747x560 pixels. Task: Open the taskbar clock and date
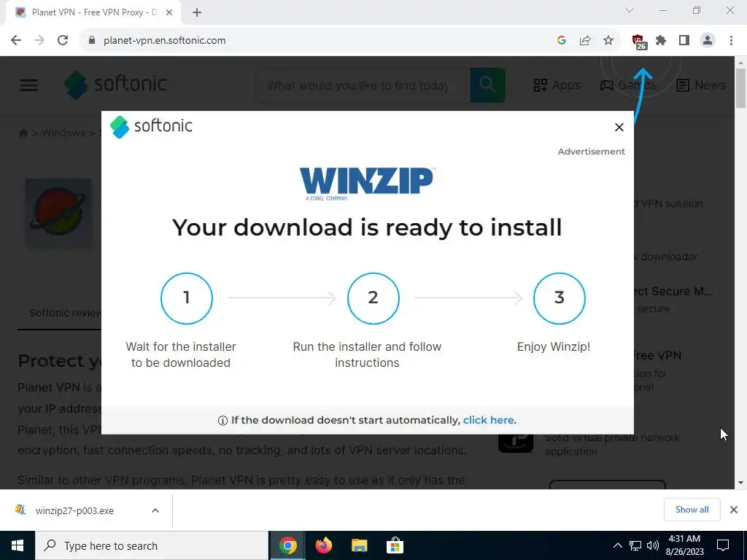click(685, 545)
